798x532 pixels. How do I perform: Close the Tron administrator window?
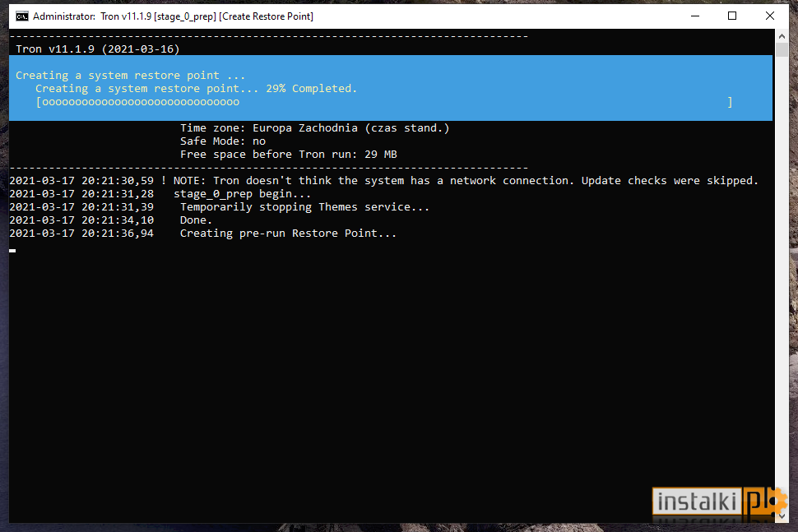tap(769, 16)
